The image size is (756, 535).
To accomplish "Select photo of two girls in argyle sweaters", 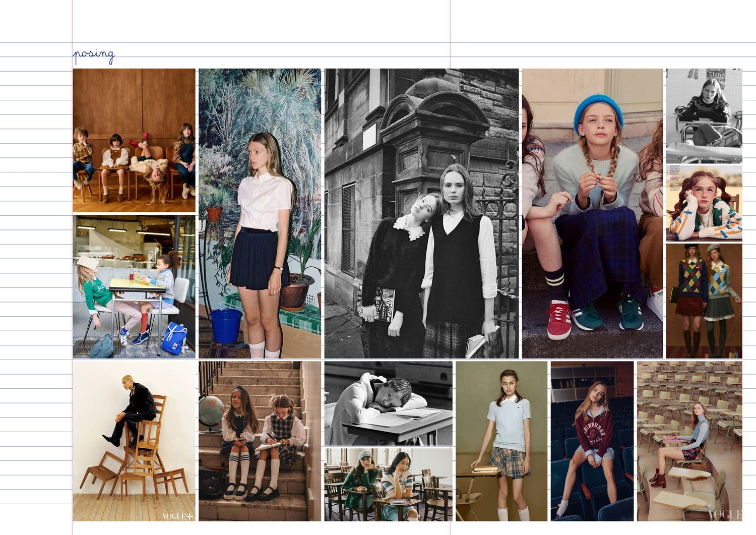I will [x=704, y=301].
